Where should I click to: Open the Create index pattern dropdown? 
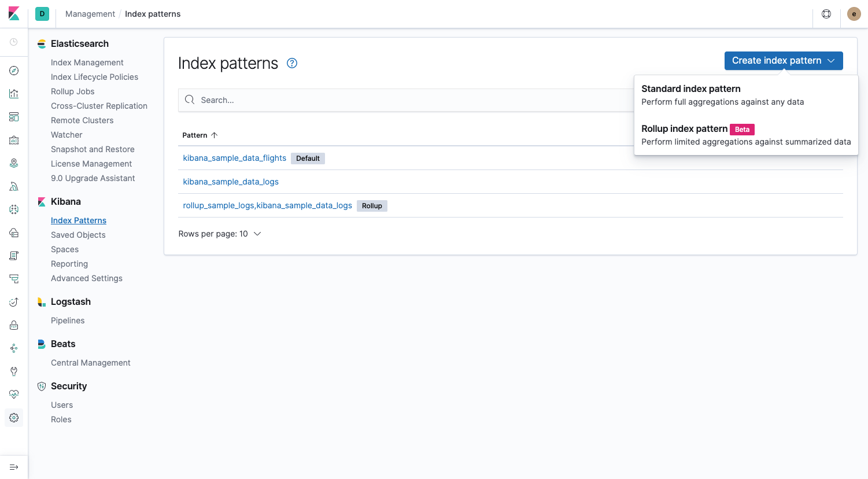click(x=783, y=60)
